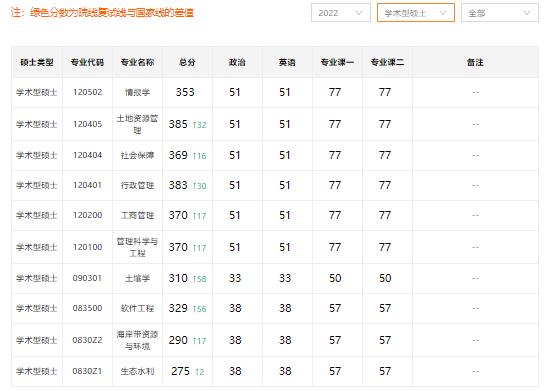
Task: Click total score 353
Action: [x=185, y=92]
